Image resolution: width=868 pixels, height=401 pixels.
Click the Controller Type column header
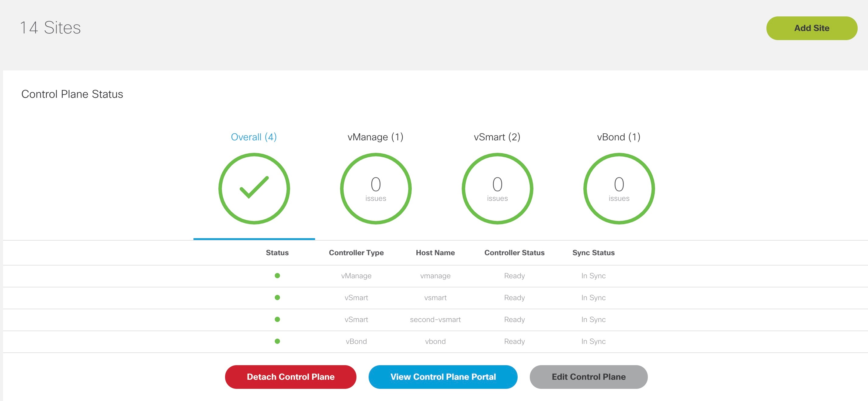click(x=356, y=252)
